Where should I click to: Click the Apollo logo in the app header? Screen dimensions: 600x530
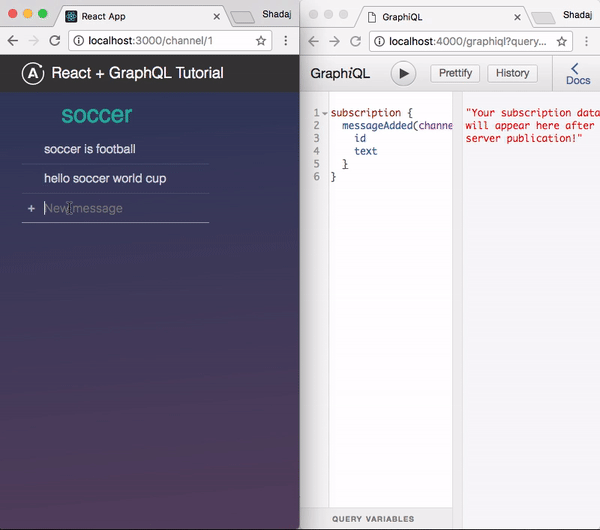(x=33, y=73)
